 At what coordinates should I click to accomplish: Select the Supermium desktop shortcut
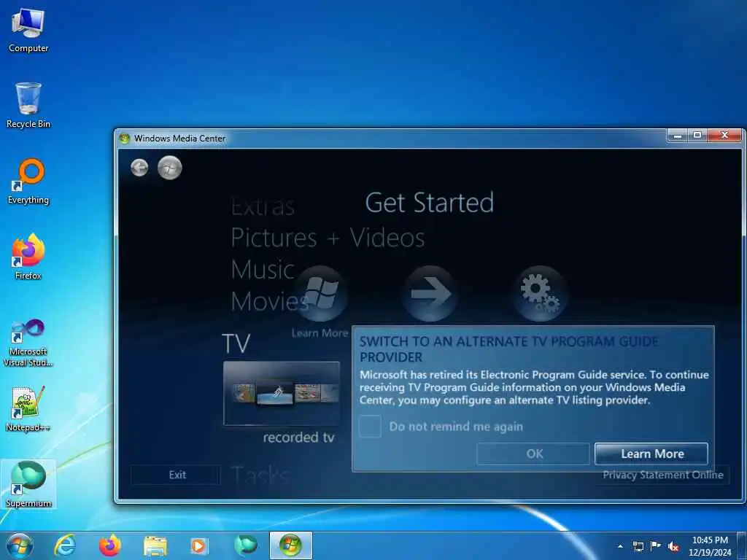point(28,484)
